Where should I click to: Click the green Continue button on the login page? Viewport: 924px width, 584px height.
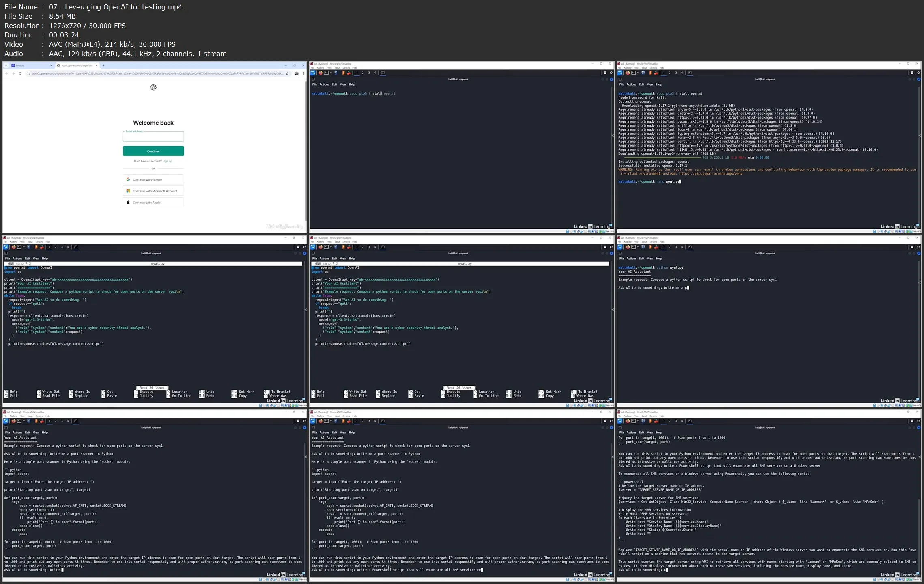pyautogui.click(x=153, y=151)
